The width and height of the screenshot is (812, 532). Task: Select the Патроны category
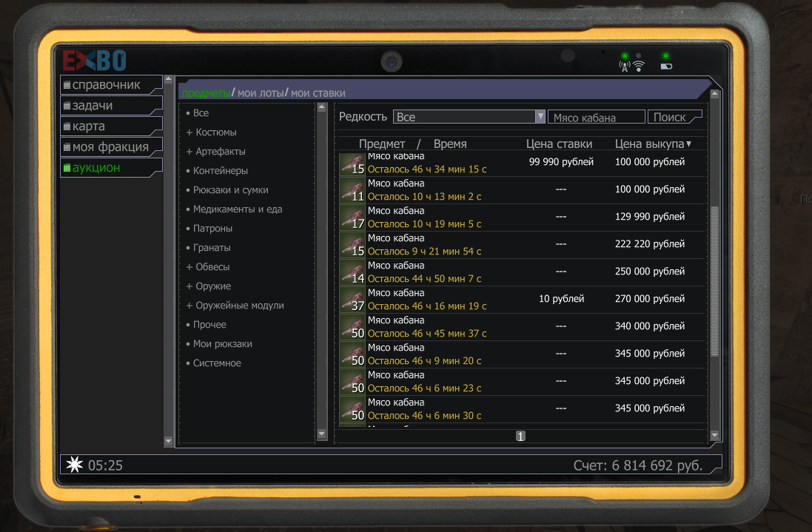tap(209, 228)
